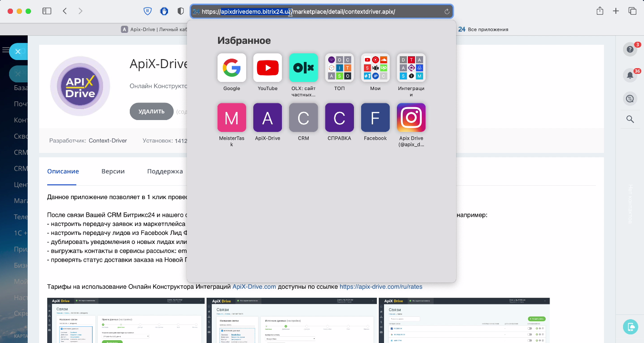Open the ApiX-Drive.com link
Viewport: 644px width, 343px height.
(x=254, y=287)
